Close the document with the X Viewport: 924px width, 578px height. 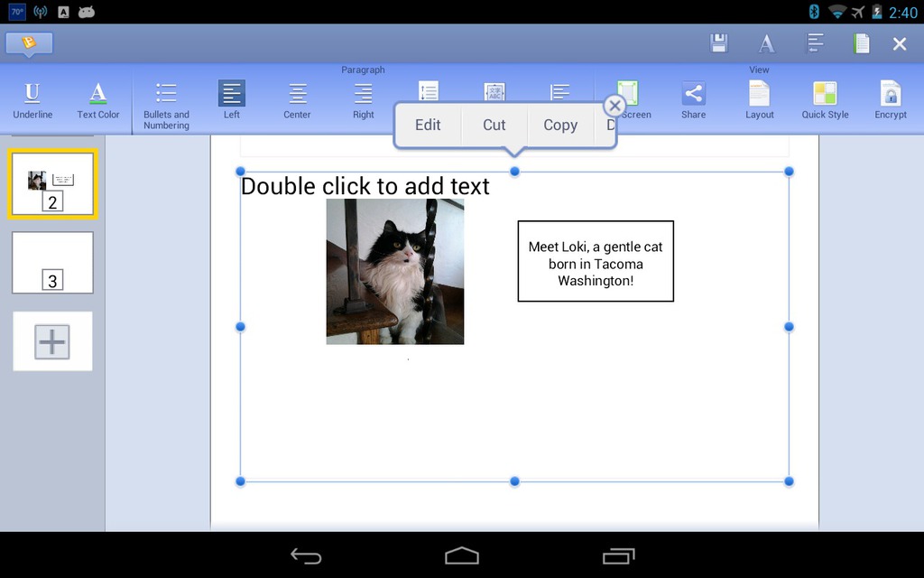click(900, 43)
